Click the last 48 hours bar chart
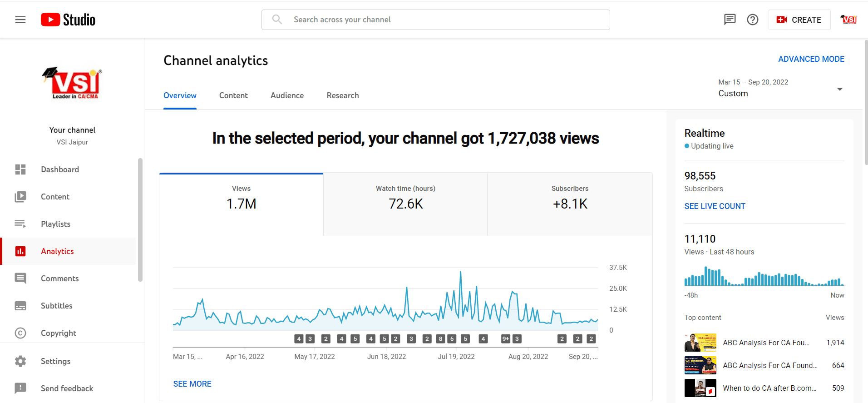Image resolution: width=868 pixels, height=403 pixels. click(764, 276)
